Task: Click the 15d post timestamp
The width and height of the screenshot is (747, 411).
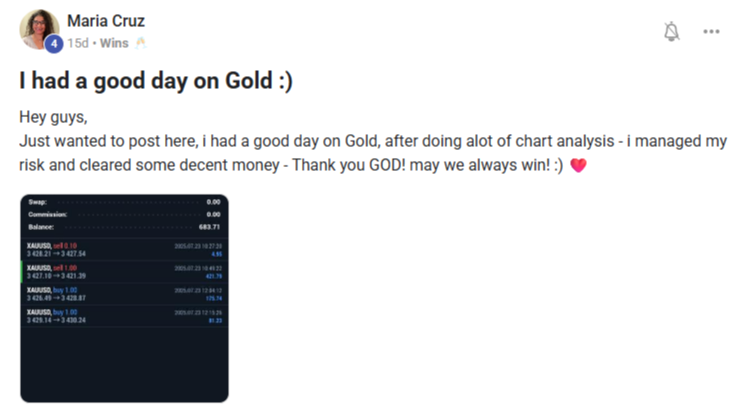Action: pos(78,43)
